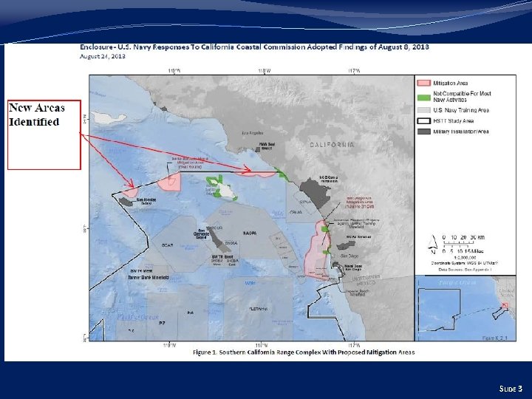
Task: Click the 'San Diego' city label on map
Action: point(349,256)
